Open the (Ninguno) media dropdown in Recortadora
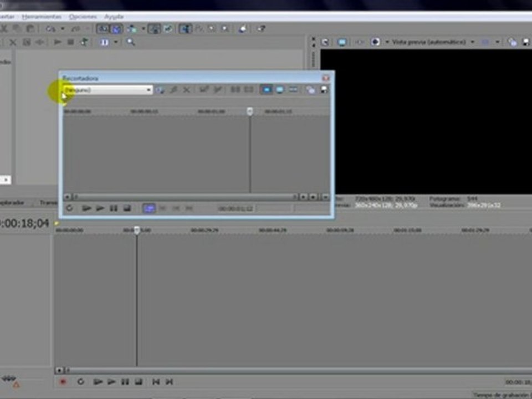Image resolution: width=532 pixels, height=399 pixels. click(108, 90)
